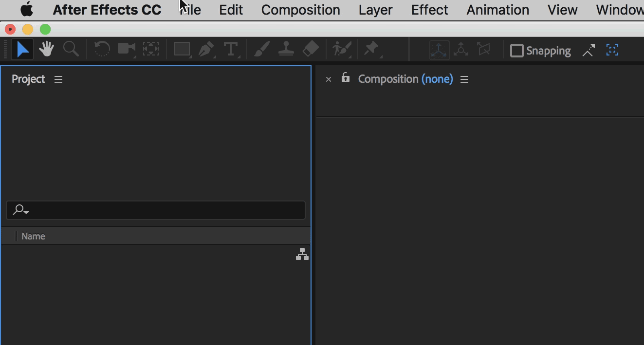Choose Local Axis mode icon

(x=439, y=50)
